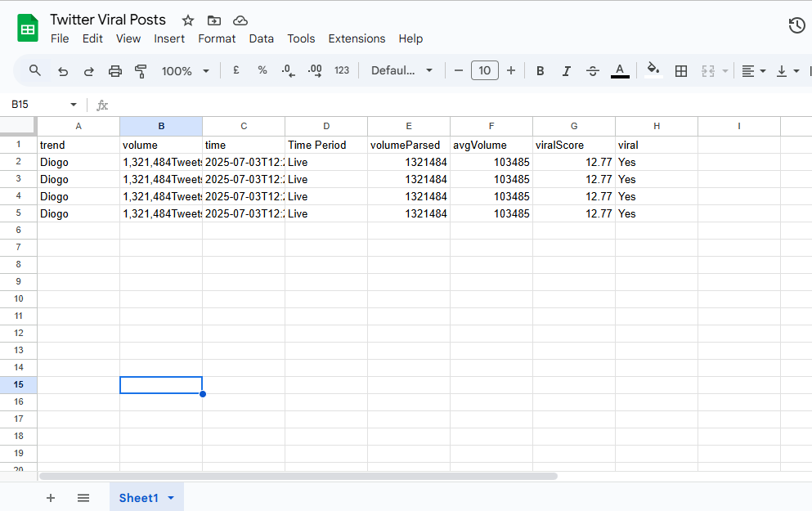Image resolution: width=812 pixels, height=511 pixels.
Task: Select row 15 header
Action: coord(19,384)
